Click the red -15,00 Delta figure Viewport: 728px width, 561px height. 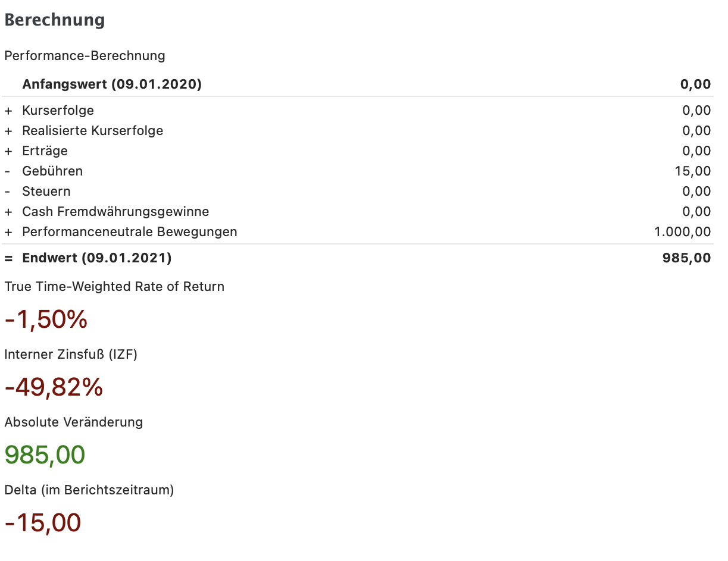click(42, 523)
